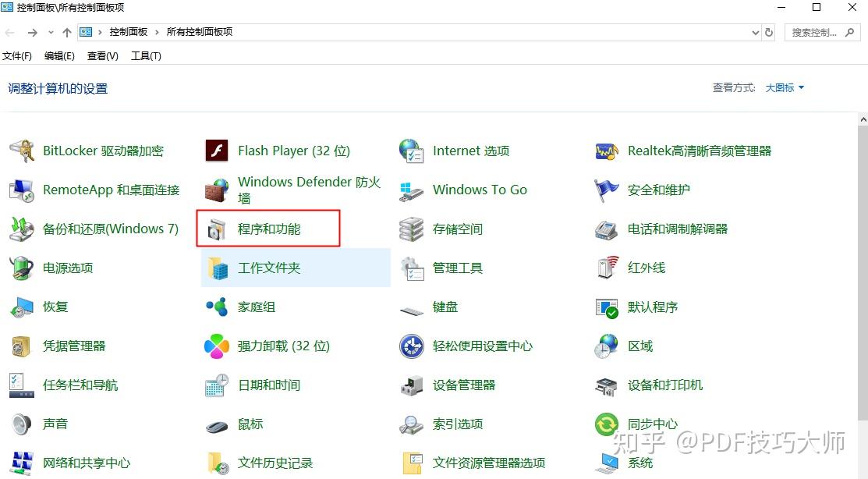Open 任务栏和导航 icon
The image size is (868, 479).
(22, 385)
